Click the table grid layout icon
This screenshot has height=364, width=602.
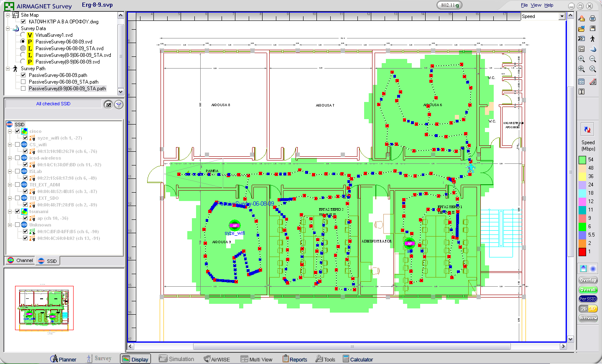(582, 81)
